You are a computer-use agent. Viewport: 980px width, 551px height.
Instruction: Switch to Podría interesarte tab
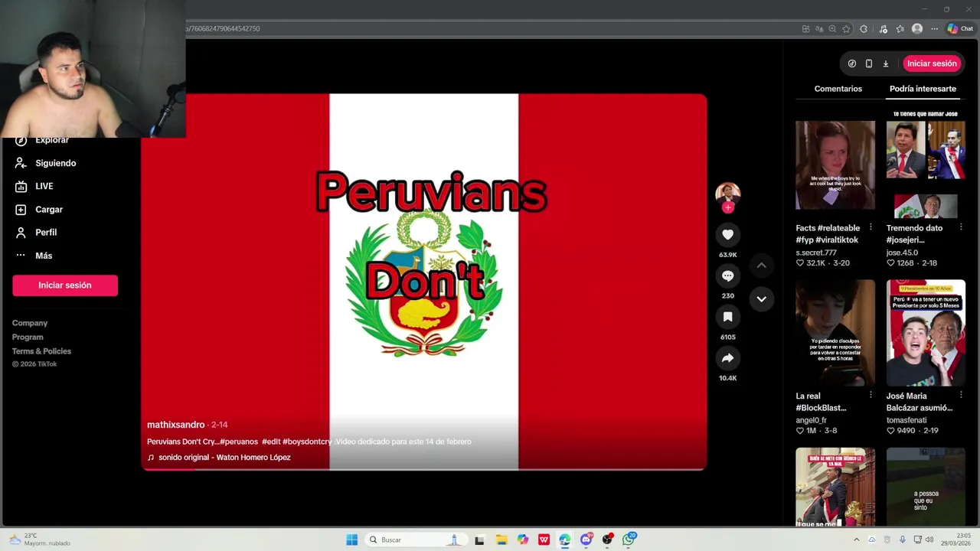(x=923, y=89)
